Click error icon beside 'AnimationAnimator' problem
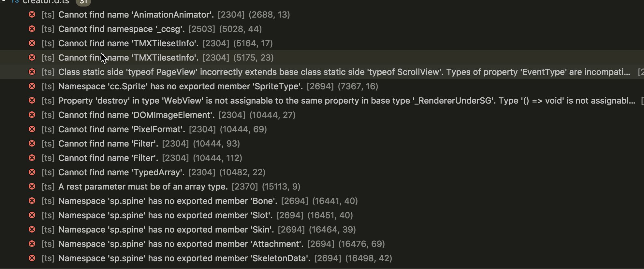The image size is (644, 269). [x=32, y=15]
